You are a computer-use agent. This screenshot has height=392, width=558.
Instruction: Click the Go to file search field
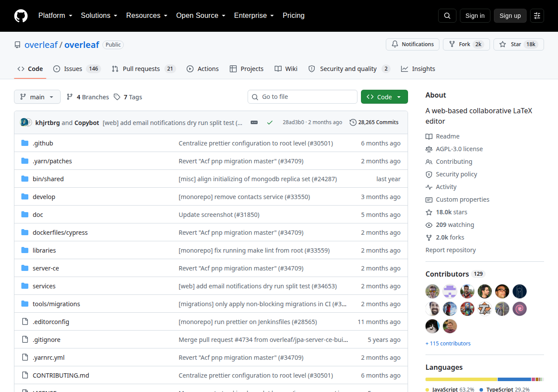tap(303, 97)
